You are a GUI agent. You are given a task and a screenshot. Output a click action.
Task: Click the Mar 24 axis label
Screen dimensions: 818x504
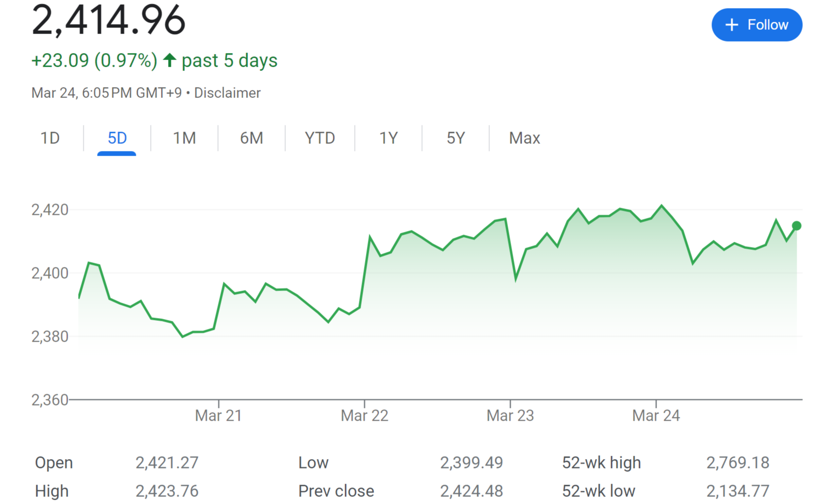(656, 416)
